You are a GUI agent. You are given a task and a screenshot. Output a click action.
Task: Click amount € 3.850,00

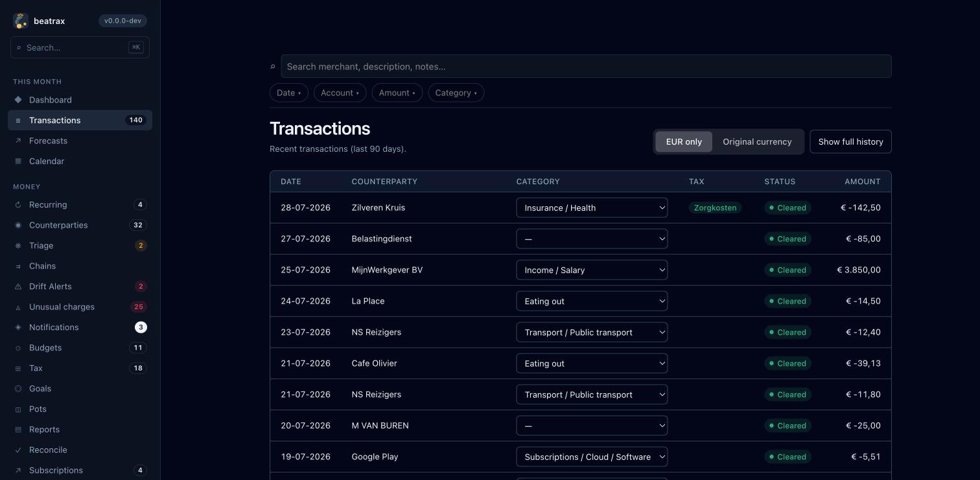859,270
